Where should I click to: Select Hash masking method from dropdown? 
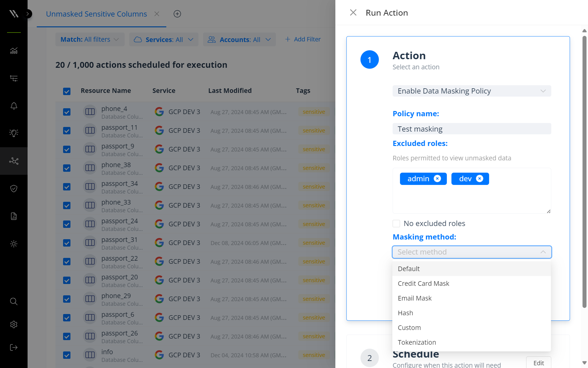[405, 313]
